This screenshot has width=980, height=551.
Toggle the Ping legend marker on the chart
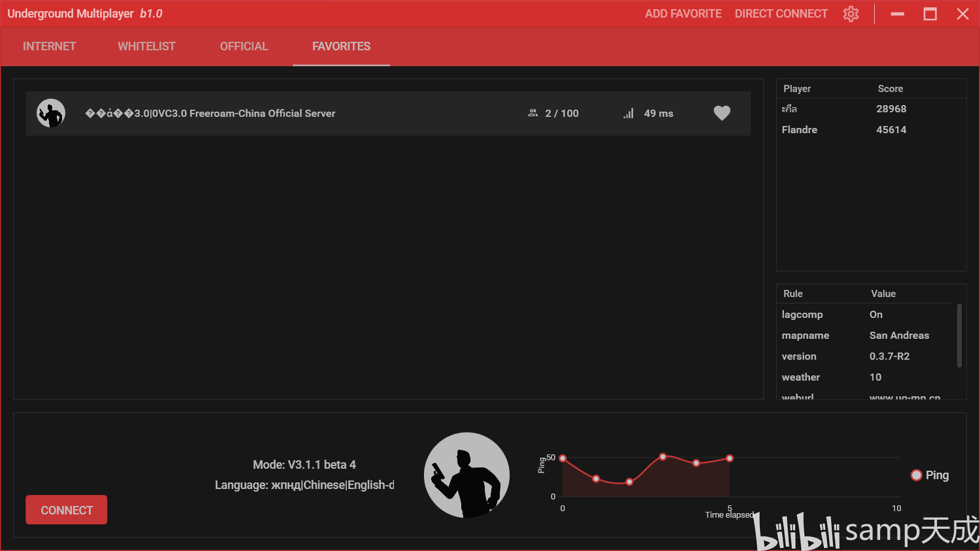917,475
